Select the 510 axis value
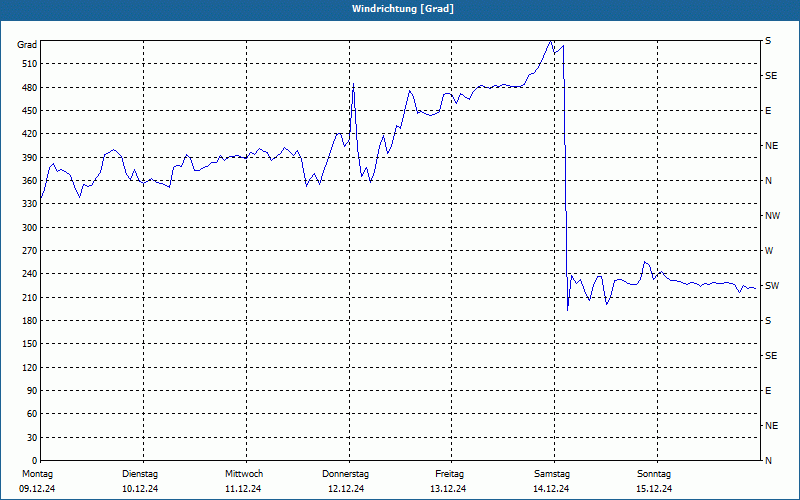The height and width of the screenshot is (500, 800). click(x=30, y=64)
